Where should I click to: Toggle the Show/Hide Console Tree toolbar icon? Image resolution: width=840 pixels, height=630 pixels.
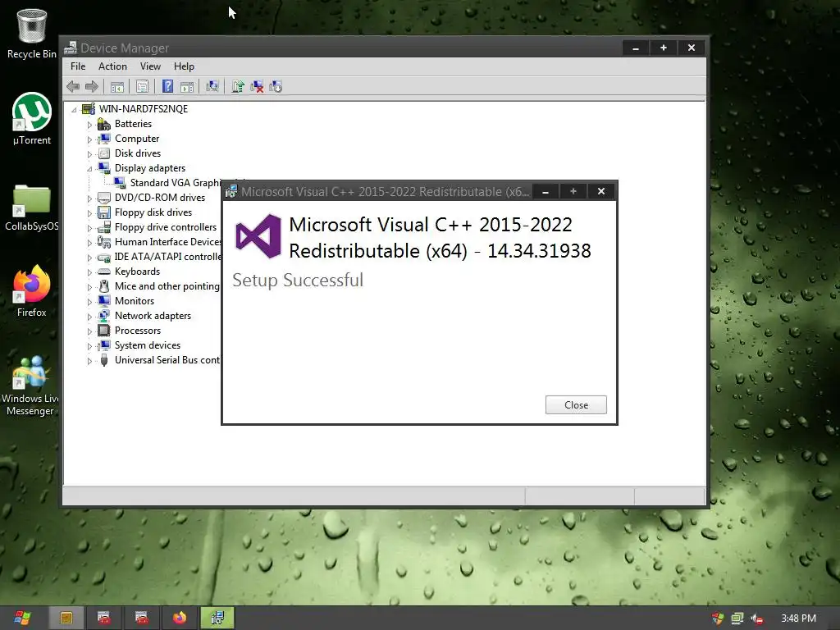click(116, 86)
